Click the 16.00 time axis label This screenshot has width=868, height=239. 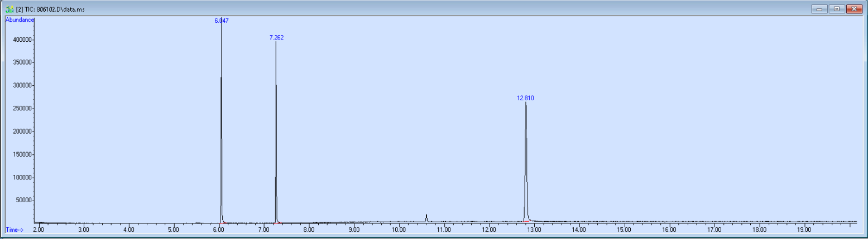[x=669, y=230]
